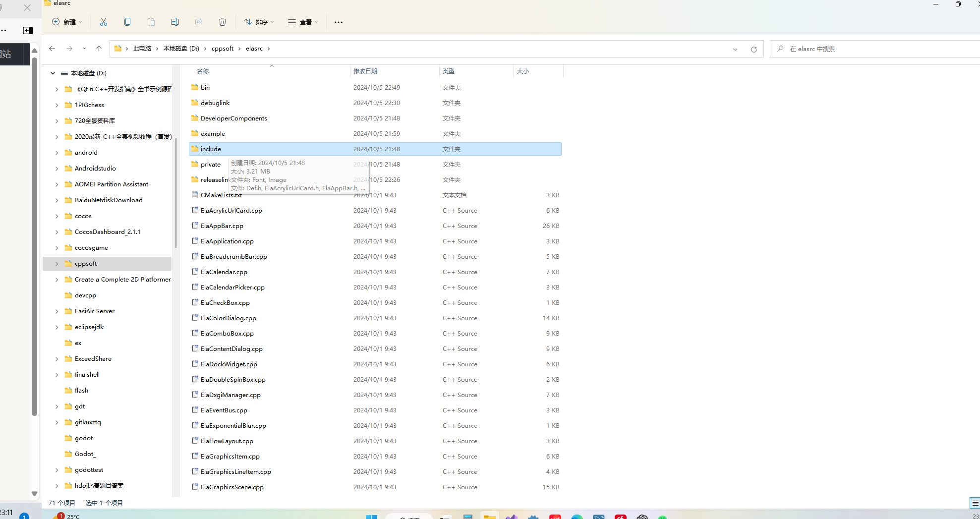The height and width of the screenshot is (519, 980).
Task: Click the Windows Start button on taskbar
Action: (x=371, y=517)
